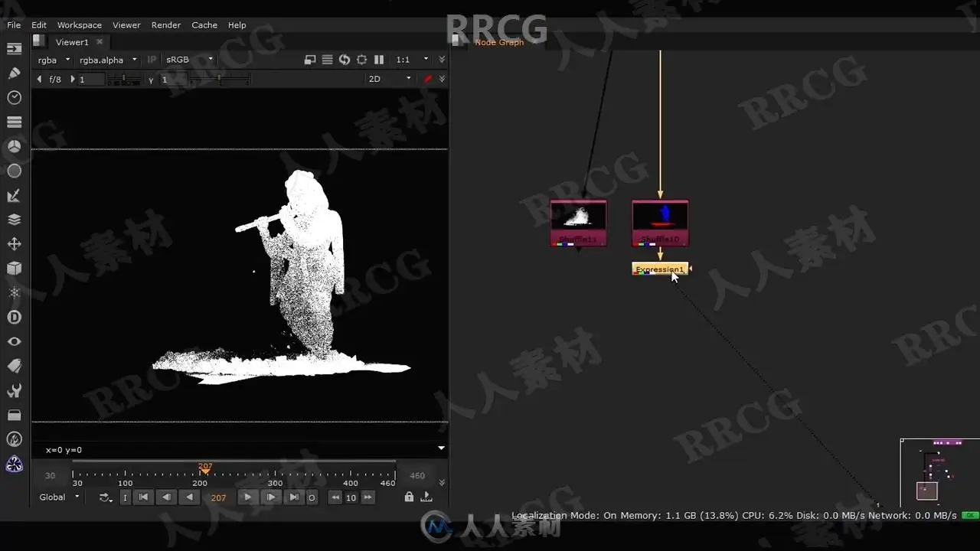This screenshot has width=980, height=551.
Task: Open the Image nodes toolbar menu
Action: click(x=14, y=49)
